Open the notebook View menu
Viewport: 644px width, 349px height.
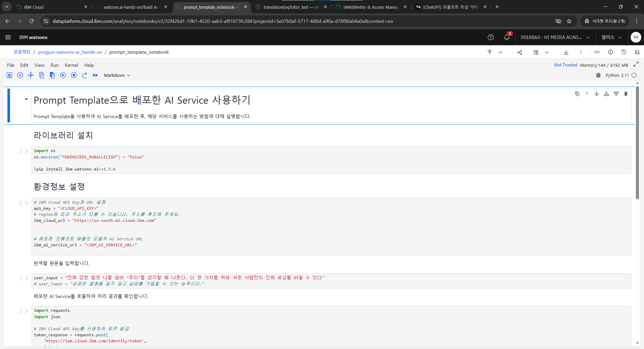(39, 65)
